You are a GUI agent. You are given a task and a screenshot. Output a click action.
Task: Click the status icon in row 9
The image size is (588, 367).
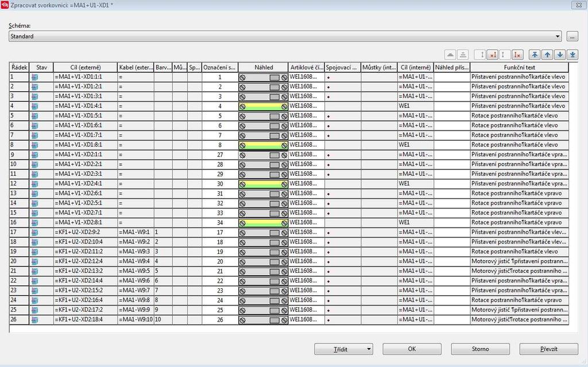pyautogui.click(x=34, y=154)
